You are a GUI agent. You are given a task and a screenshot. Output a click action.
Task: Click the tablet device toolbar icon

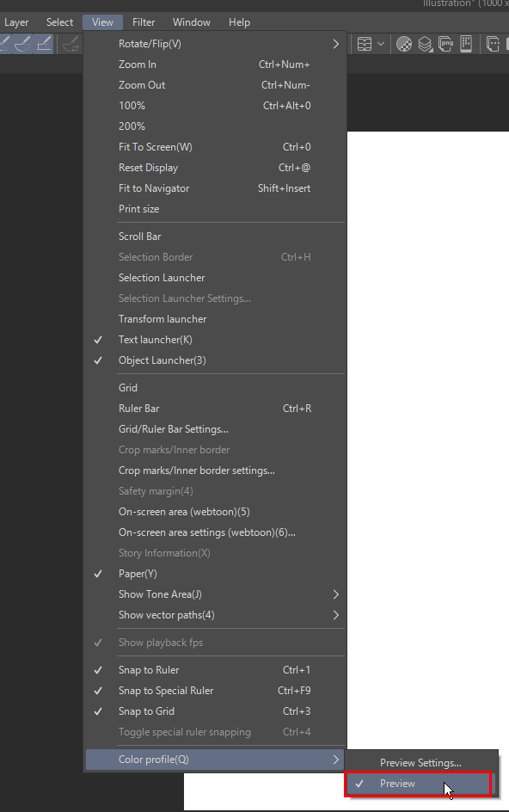click(x=465, y=44)
